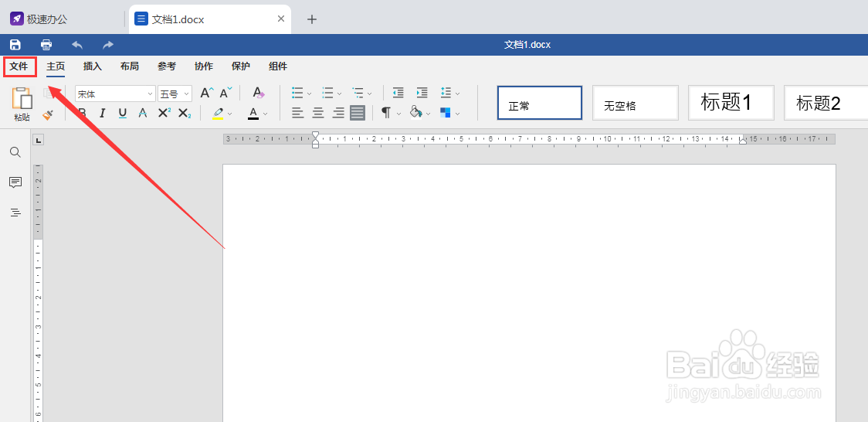Open the comments panel

pos(15,182)
